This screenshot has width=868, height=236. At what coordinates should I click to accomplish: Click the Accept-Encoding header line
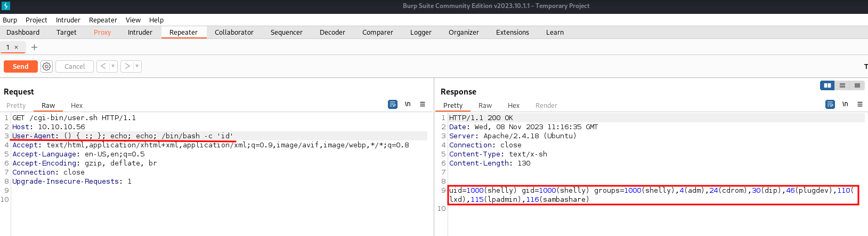[x=84, y=163]
